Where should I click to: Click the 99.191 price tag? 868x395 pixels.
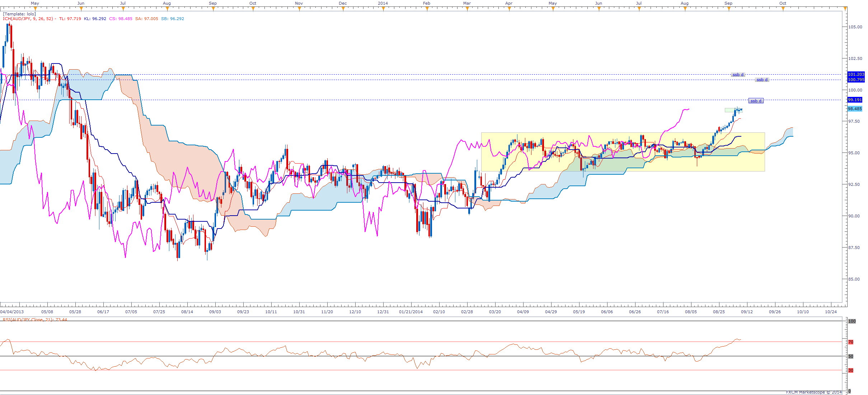click(x=854, y=100)
